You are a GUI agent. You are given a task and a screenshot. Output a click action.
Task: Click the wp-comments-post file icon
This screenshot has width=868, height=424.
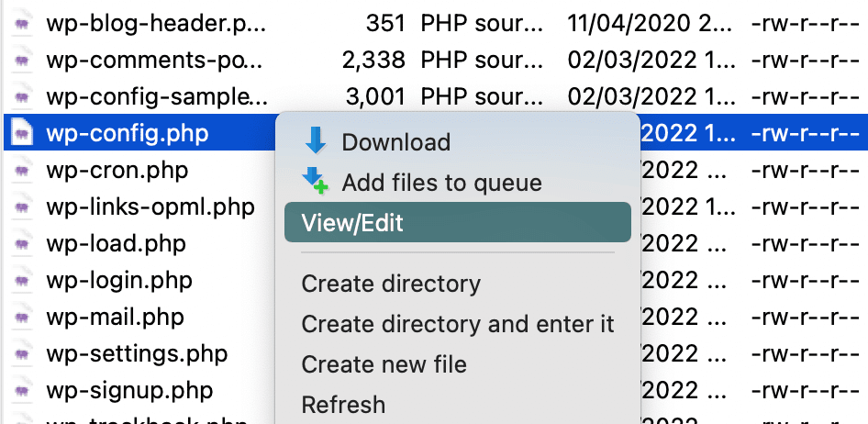click(22, 61)
